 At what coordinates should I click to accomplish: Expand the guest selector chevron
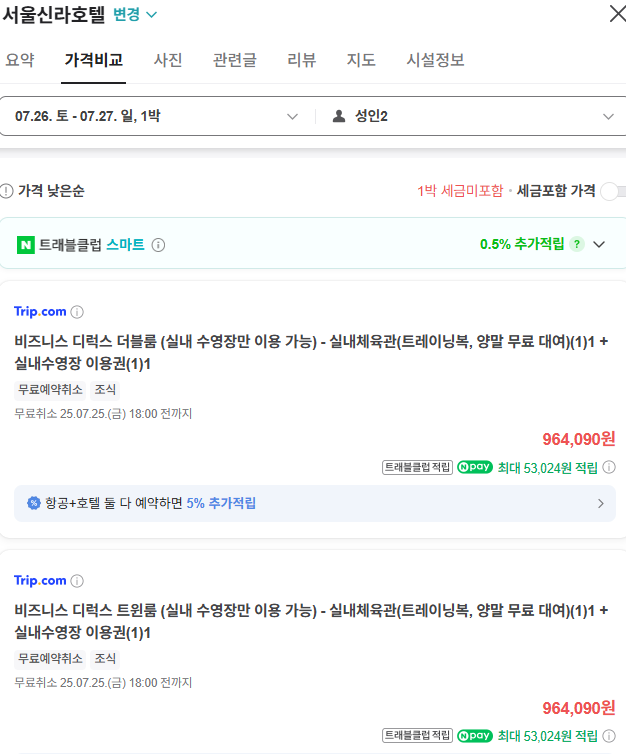[x=608, y=117]
